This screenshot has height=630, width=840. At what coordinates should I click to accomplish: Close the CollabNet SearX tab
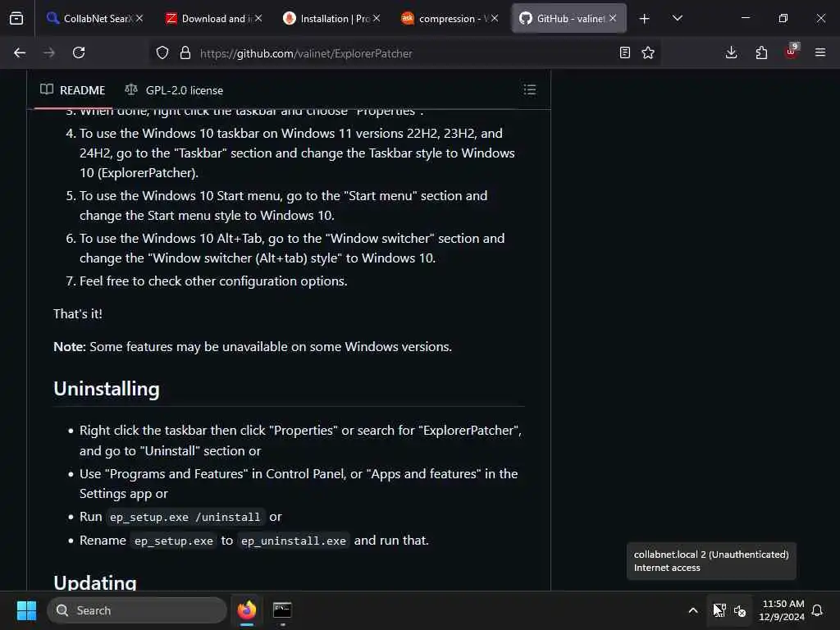(x=139, y=19)
